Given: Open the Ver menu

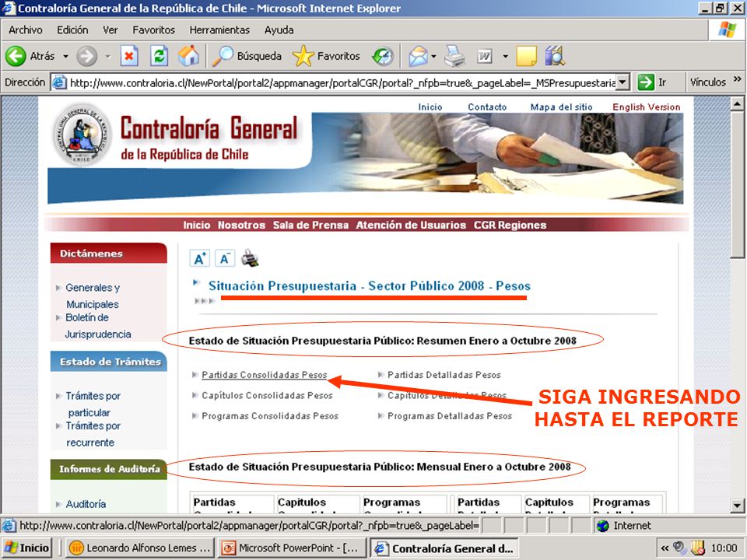Looking at the screenshot, I should (x=110, y=30).
